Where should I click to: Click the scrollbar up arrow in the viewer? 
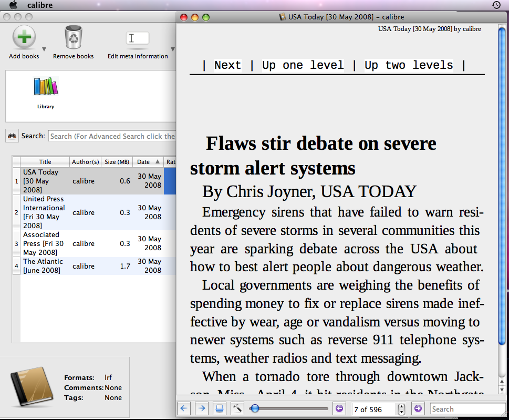coord(502,381)
